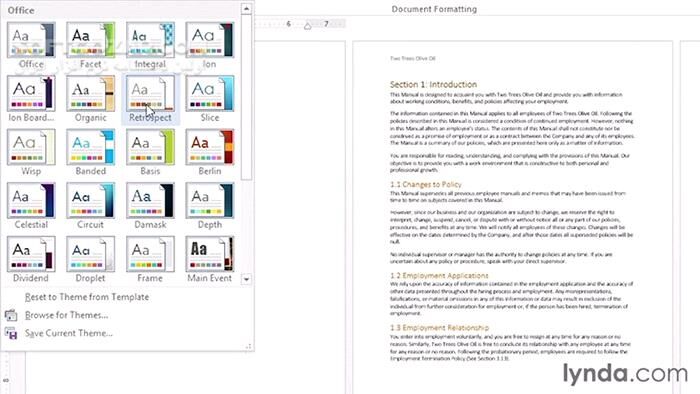Click the Save Current Theme disk icon

click(x=11, y=333)
